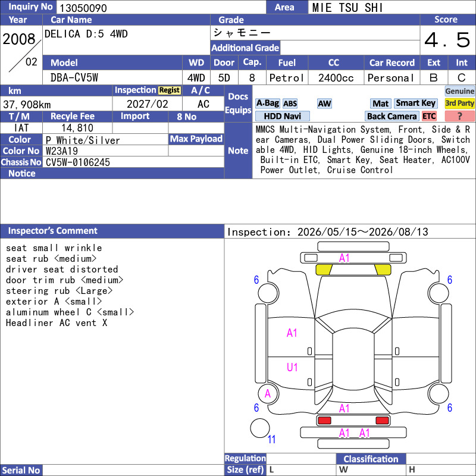
Task: Click the A/C value AC
Action: pyautogui.click(x=203, y=104)
